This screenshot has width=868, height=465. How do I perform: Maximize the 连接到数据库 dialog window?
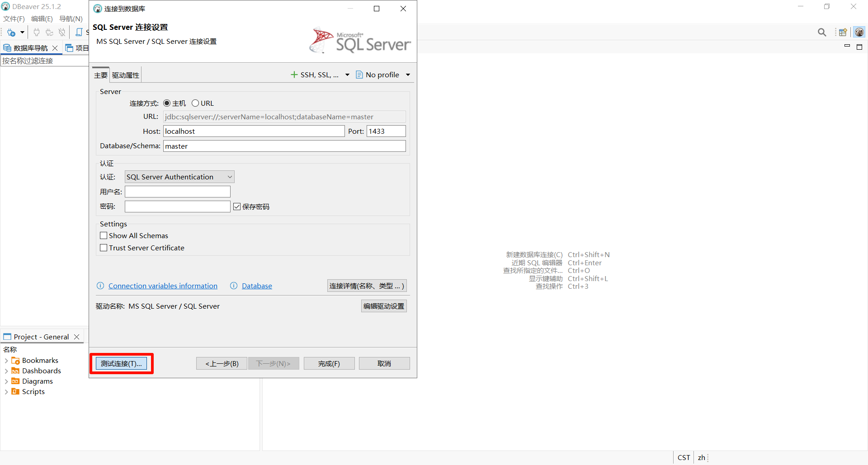pyautogui.click(x=376, y=9)
